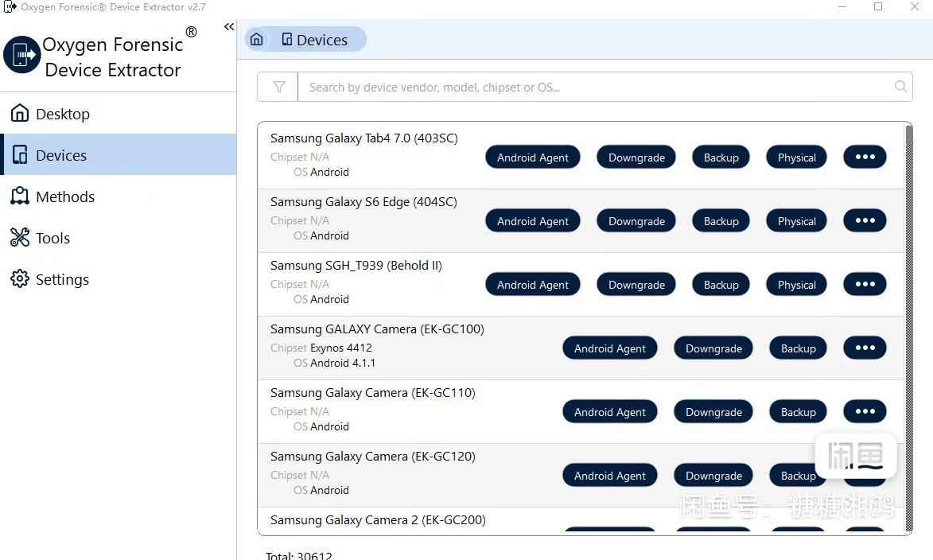Image resolution: width=933 pixels, height=560 pixels.
Task: Choose Downgrade for SGH_T939 Behold II
Action: (636, 285)
